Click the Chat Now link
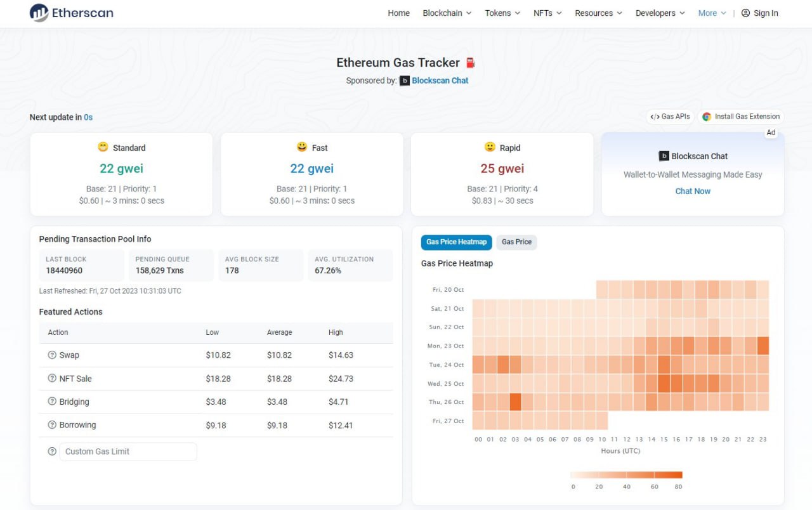Image resolution: width=812 pixels, height=510 pixels. [x=693, y=191]
